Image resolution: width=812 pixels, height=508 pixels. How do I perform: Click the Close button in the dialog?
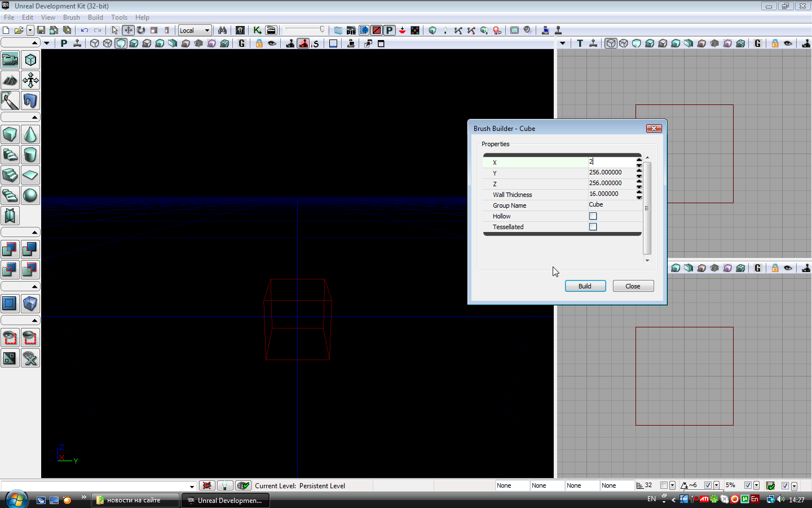[x=633, y=286]
